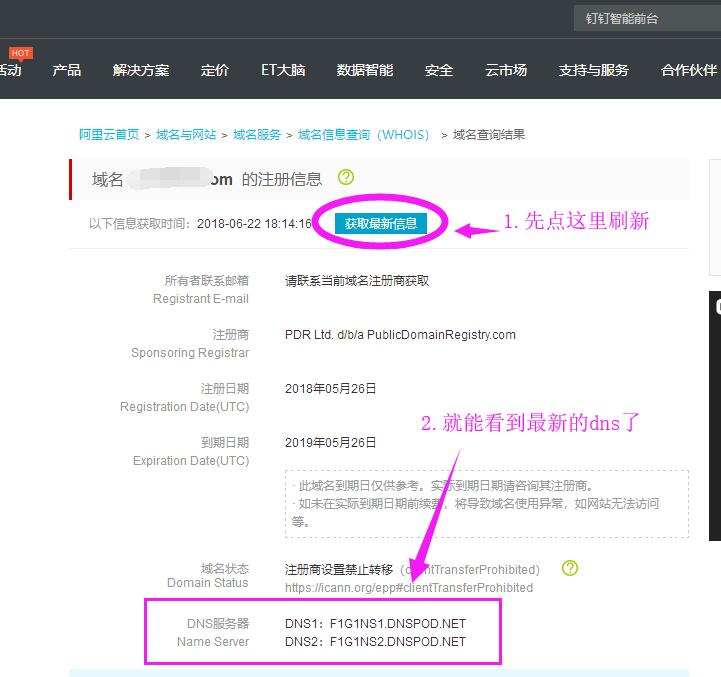The width and height of the screenshot is (721, 677).
Task: Open the 安全 menu
Action: coord(439,70)
